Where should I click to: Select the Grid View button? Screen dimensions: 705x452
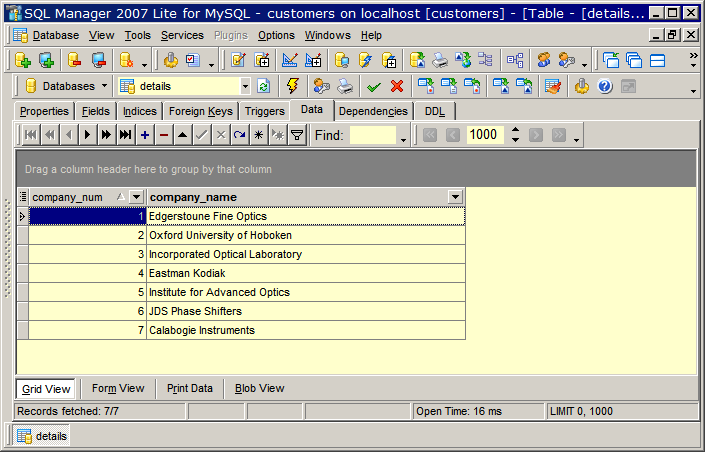[x=46, y=389]
